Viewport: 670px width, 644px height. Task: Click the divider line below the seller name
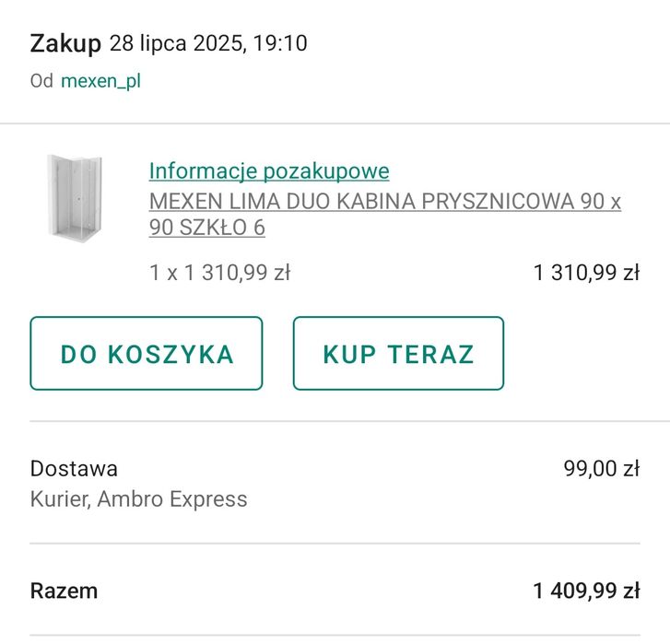[335, 123]
